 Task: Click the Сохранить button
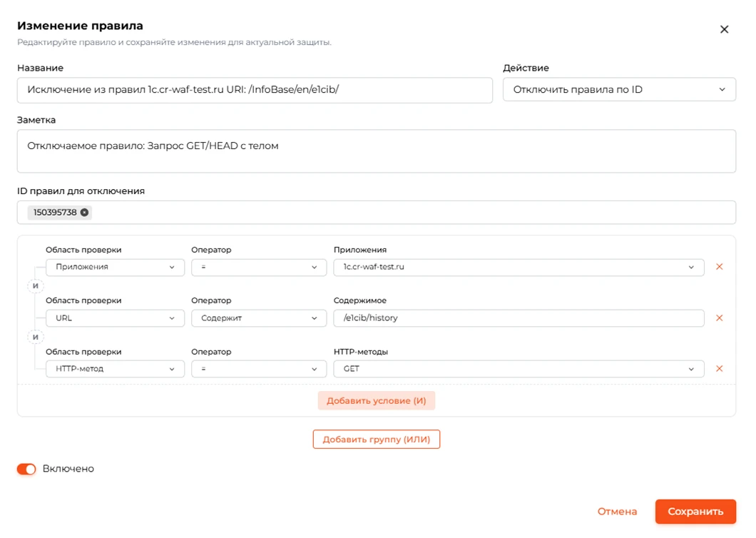[695, 512]
